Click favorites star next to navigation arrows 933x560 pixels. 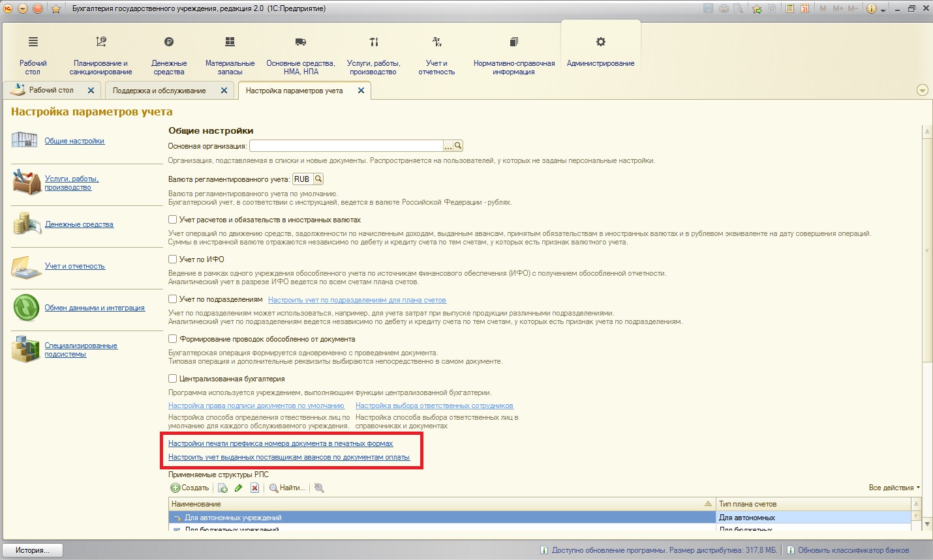point(56,8)
